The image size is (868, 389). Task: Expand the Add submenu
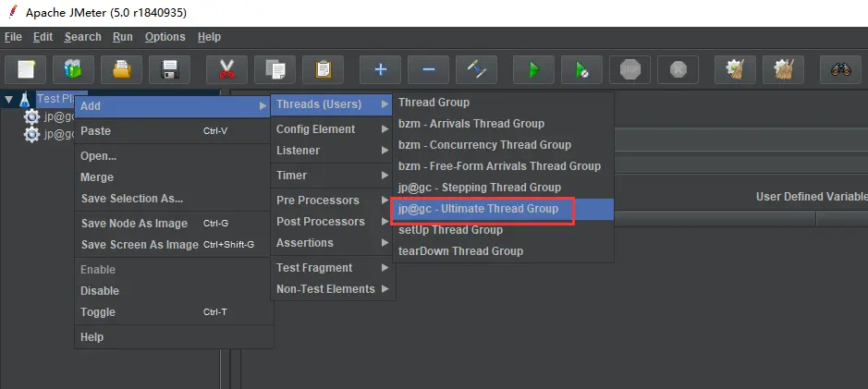click(174, 105)
